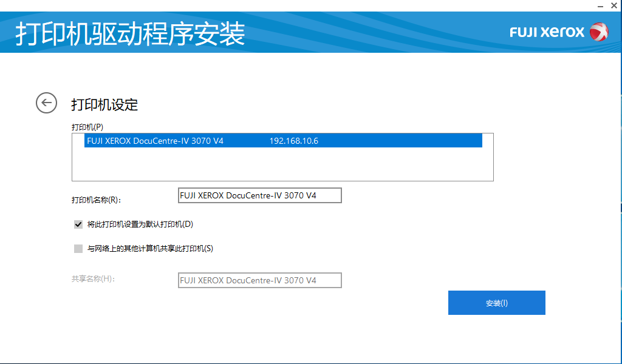Click the 192.168.10.6 address in the printer list
Image resolution: width=622 pixels, height=364 pixels.
(x=293, y=141)
